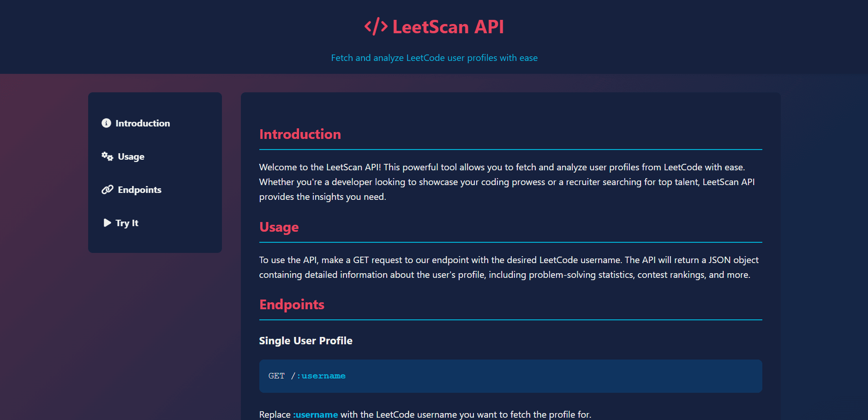
Task: Click the info icon beside Introduction
Action: click(107, 123)
